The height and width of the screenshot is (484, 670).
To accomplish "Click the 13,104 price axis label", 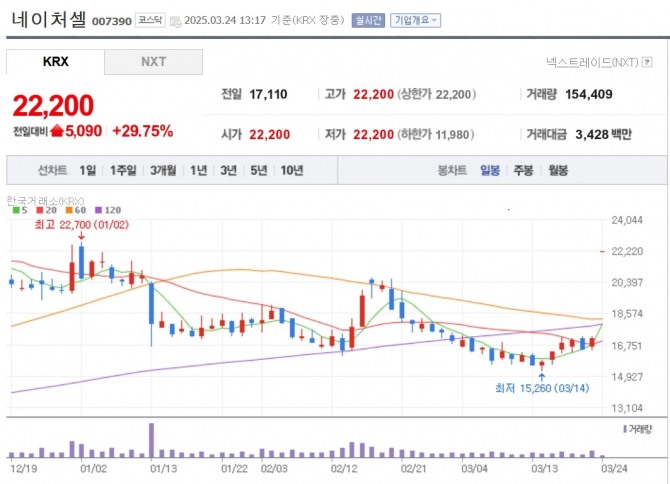I will 627,408.
